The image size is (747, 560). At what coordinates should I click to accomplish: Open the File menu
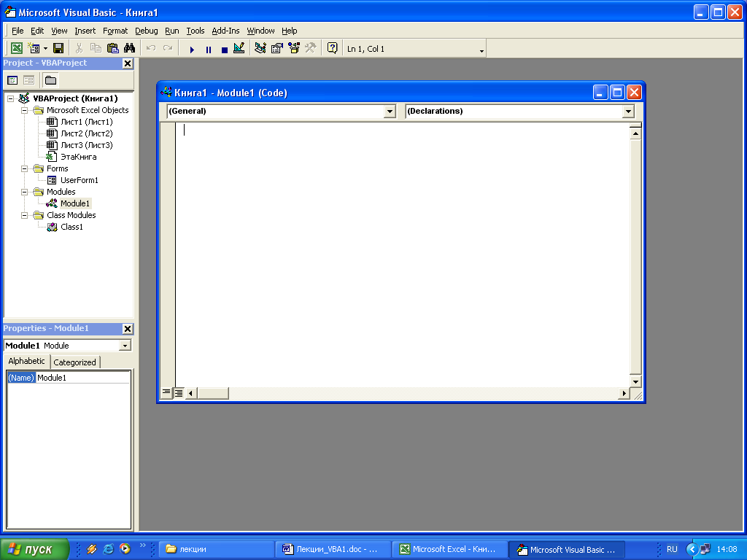coord(18,31)
